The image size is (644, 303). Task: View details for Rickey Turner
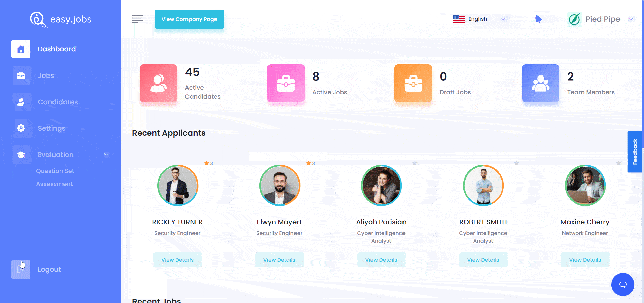click(177, 260)
